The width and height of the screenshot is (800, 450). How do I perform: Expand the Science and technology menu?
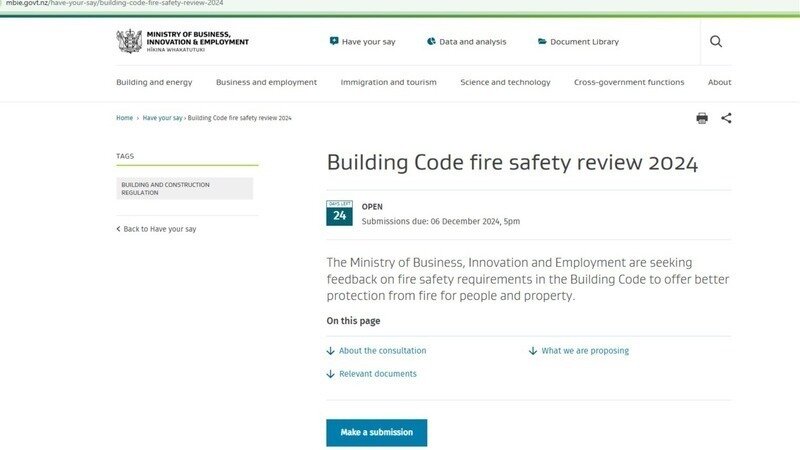click(505, 82)
